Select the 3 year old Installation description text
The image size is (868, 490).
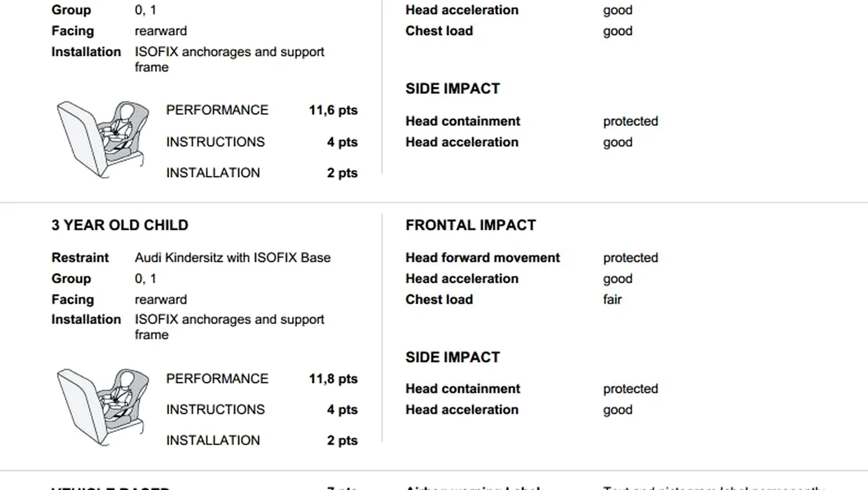[x=229, y=327]
